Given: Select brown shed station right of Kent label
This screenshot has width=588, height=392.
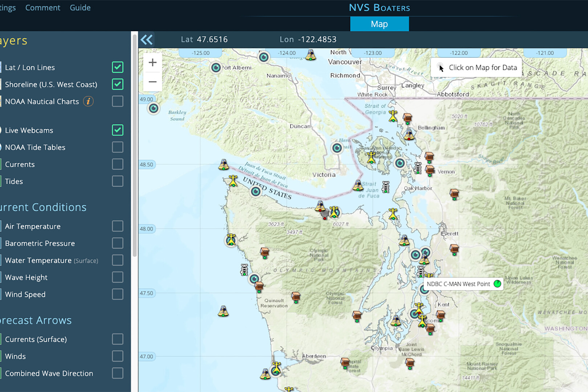Looking at the screenshot, I should 440,315.
